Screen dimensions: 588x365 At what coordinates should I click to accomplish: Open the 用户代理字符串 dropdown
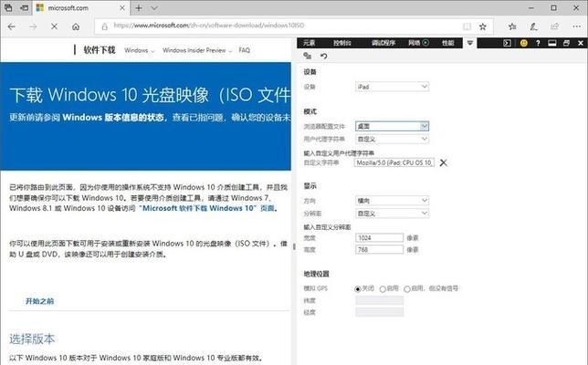[x=392, y=139]
